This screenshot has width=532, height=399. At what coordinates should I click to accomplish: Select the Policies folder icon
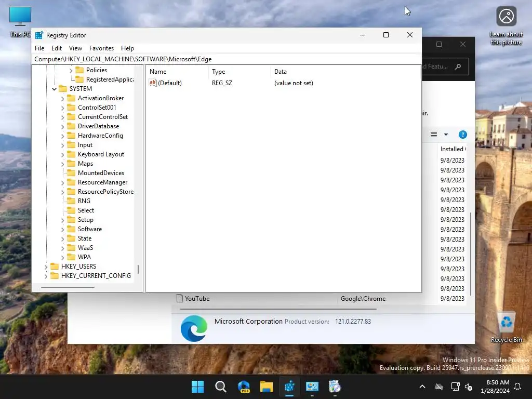[79, 70]
